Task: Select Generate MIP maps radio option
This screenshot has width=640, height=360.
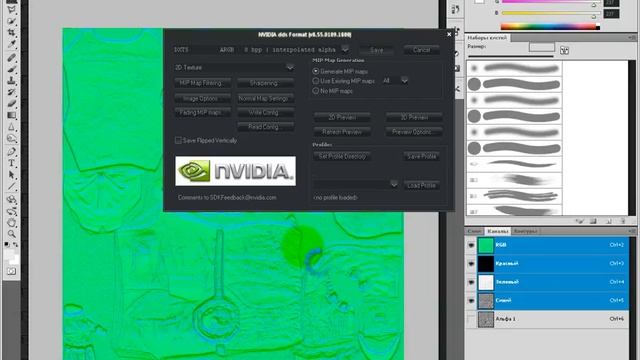Action: tap(316, 71)
